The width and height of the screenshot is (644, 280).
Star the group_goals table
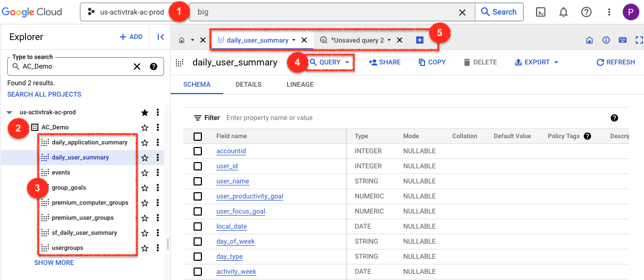145,188
